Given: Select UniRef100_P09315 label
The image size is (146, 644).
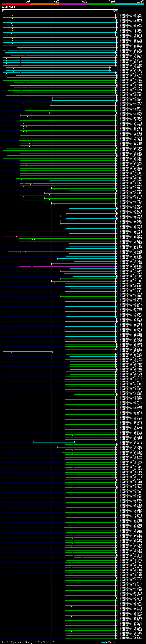Looking at the screenshot, I should coord(131,75).
